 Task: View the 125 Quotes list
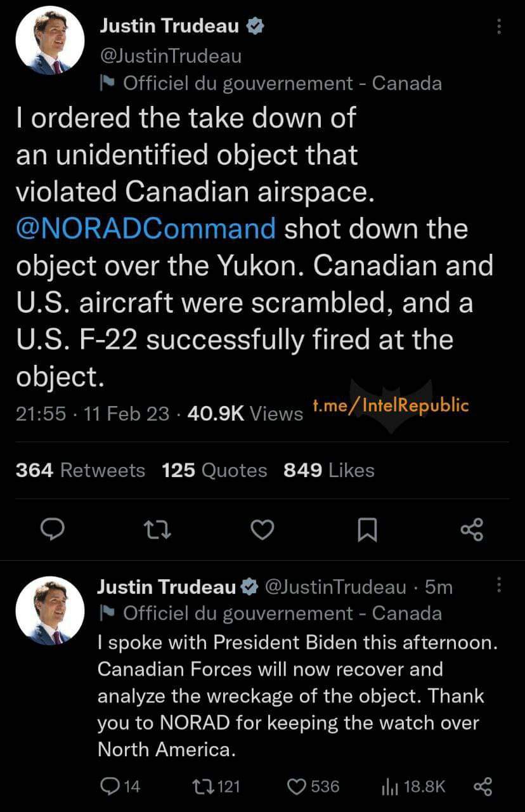pyautogui.click(x=214, y=470)
